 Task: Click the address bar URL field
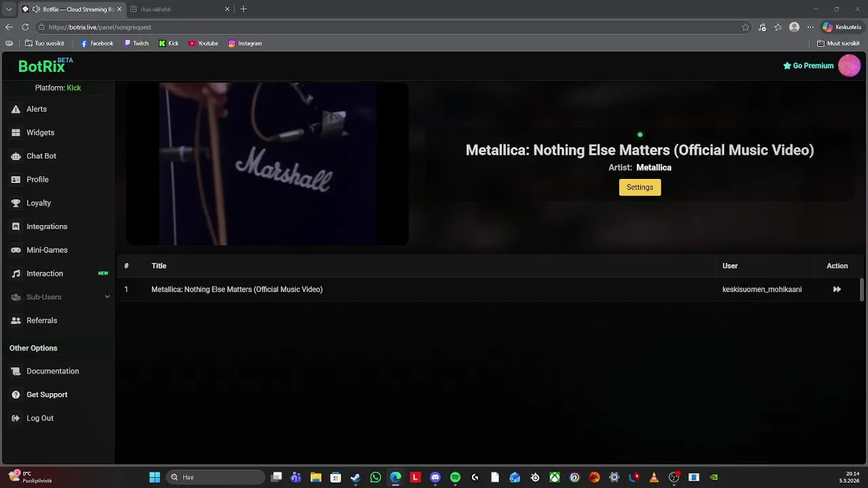(393, 27)
